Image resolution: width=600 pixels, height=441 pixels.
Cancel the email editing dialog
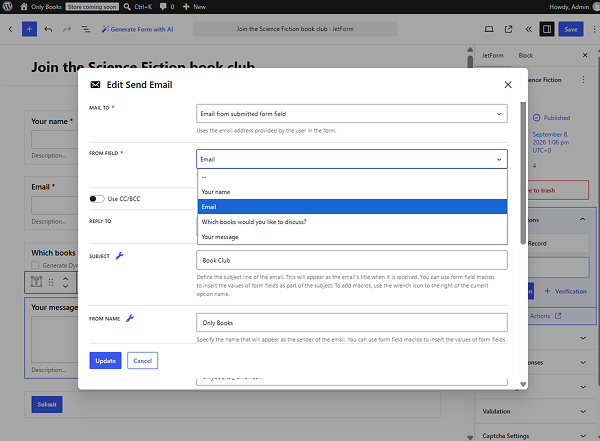[x=142, y=361]
